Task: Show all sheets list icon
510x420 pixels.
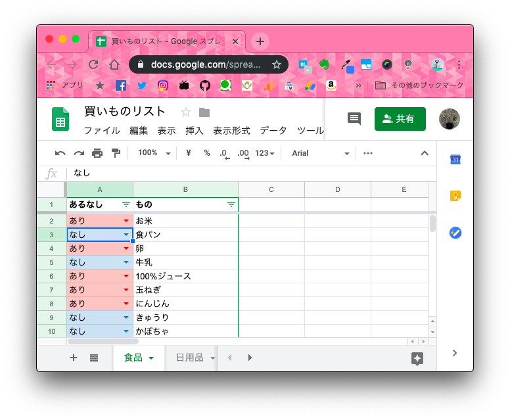Action: (x=94, y=358)
